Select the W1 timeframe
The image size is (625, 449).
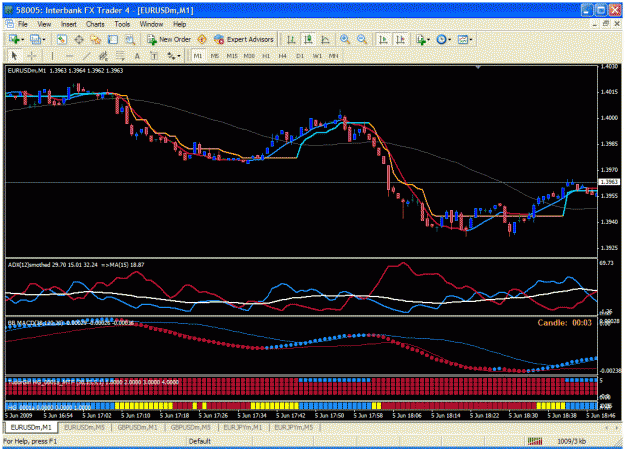pos(317,56)
